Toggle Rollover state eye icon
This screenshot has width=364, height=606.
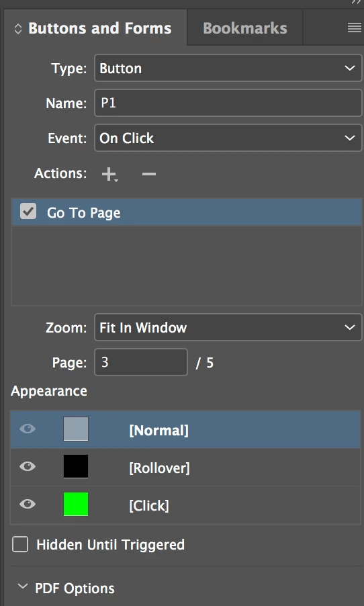[x=28, y=466]
